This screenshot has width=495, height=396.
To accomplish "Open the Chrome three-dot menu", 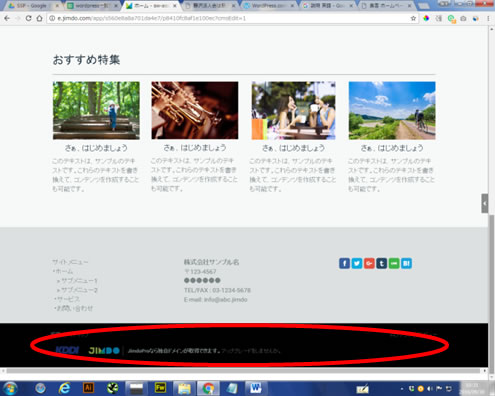I will pos(488,19).
